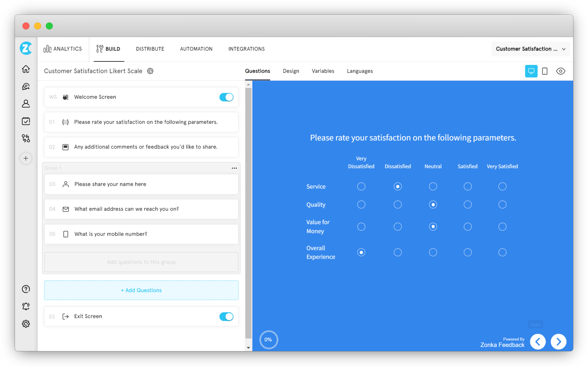Image resolution: width=588 pixels, height=366 pixels.
Task: Turn off the Exit Screen toggle
Action: [x=226, y=316]
